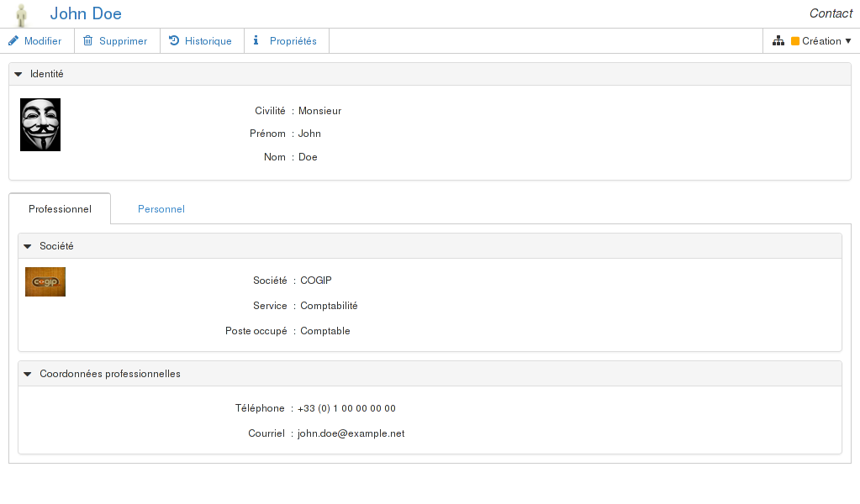Viewport: 860px width, 504px height.
Task: Click the Supprimer button label
Action: 123,41
